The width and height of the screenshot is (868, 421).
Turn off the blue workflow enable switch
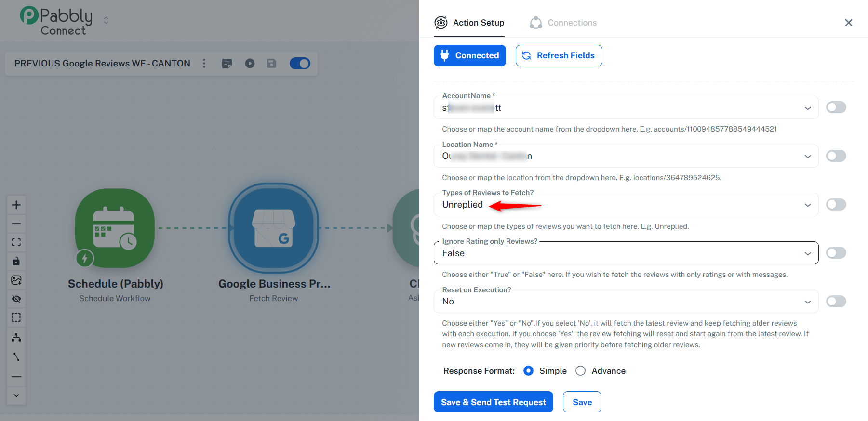300,64
